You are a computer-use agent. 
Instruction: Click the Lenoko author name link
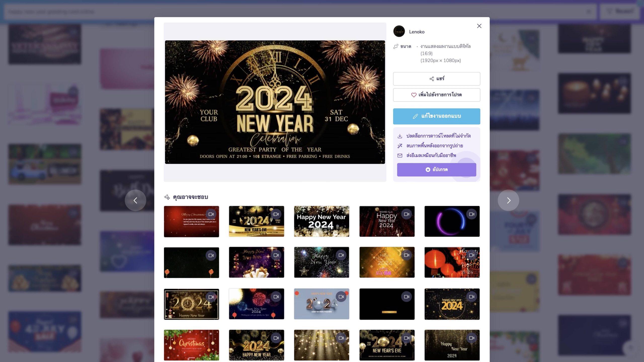[417, 32]
